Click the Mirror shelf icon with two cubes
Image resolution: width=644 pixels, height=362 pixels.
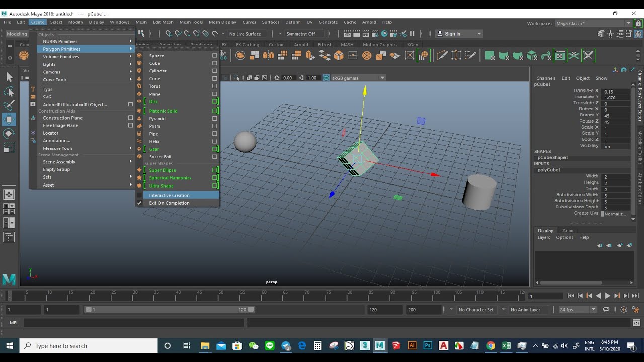268,55
